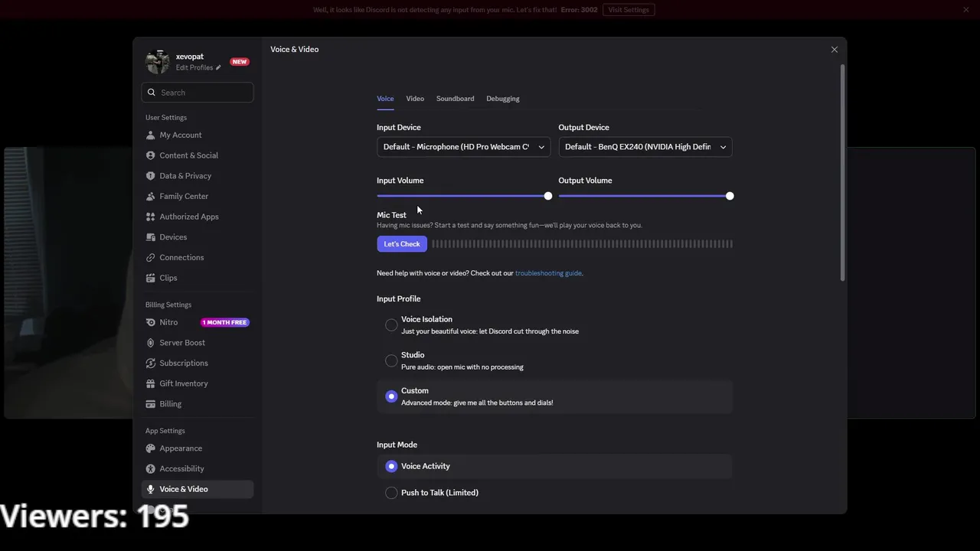Close the settings window with X

[835, 50]
